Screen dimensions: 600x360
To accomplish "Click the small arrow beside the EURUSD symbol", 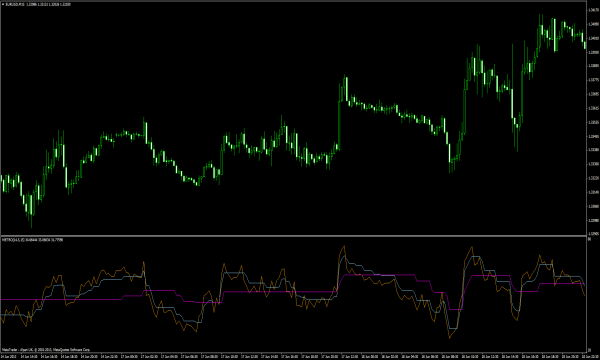I will (x=3, y=4).
